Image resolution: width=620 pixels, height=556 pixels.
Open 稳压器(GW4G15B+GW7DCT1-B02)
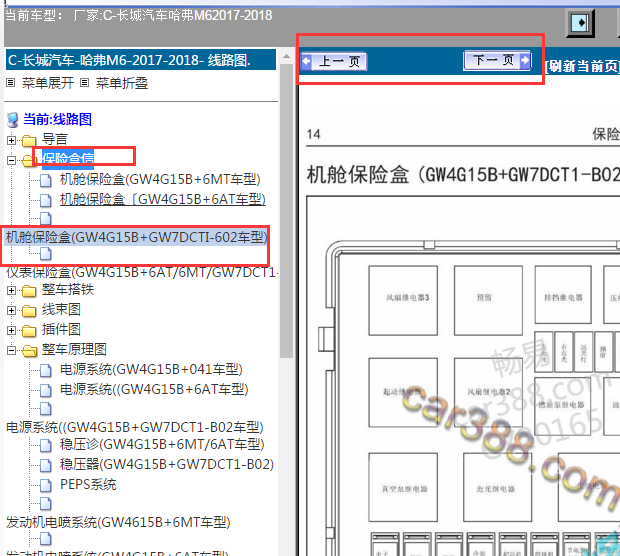coord(167,464)
